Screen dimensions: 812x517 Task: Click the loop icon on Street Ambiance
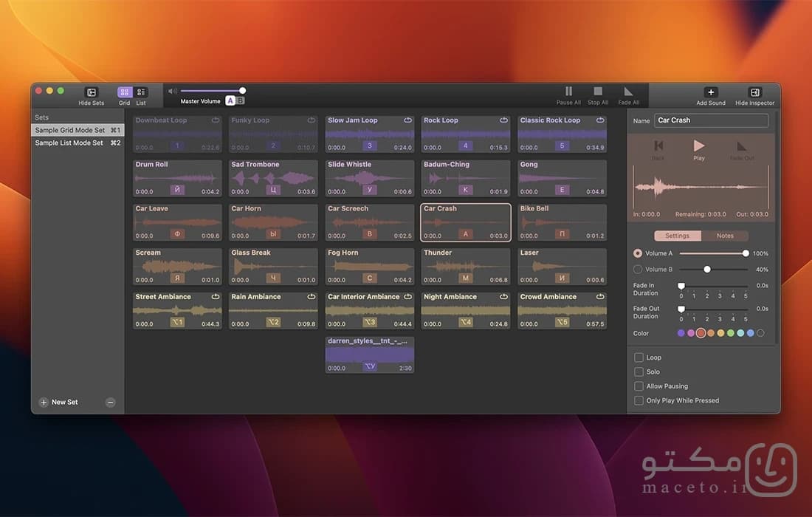coord(216,297)
